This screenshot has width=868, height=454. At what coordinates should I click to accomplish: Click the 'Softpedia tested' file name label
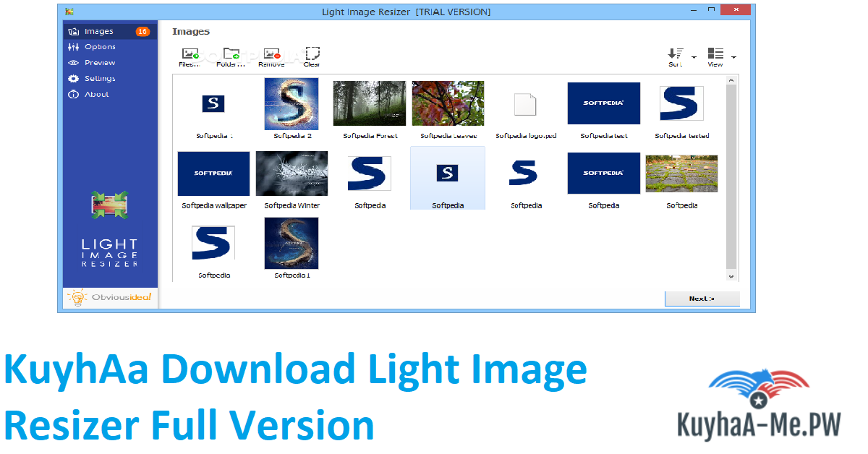682,136
